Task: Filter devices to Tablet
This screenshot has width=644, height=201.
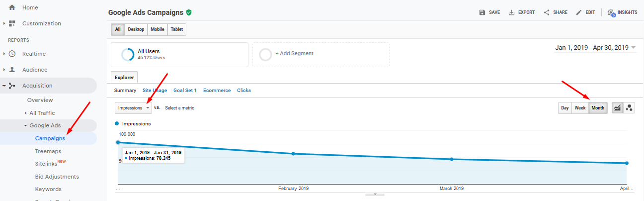Action: click(177, 29)
